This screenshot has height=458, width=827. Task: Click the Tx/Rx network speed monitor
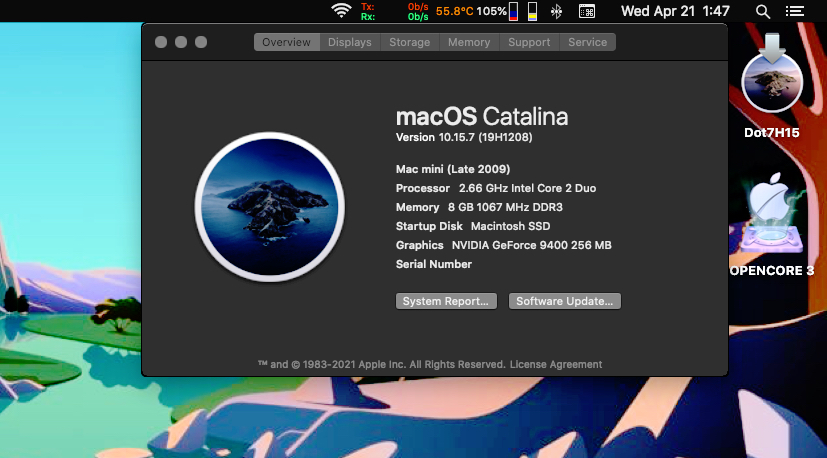point(395,12)
